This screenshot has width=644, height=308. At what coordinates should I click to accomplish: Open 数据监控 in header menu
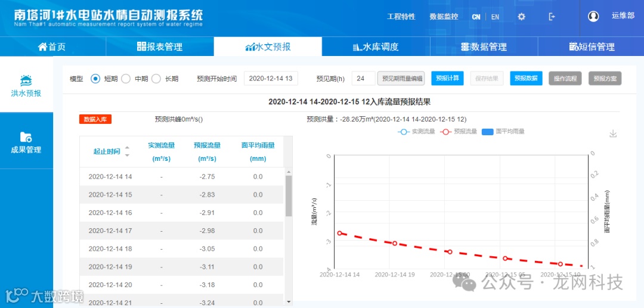click(444, 17)
